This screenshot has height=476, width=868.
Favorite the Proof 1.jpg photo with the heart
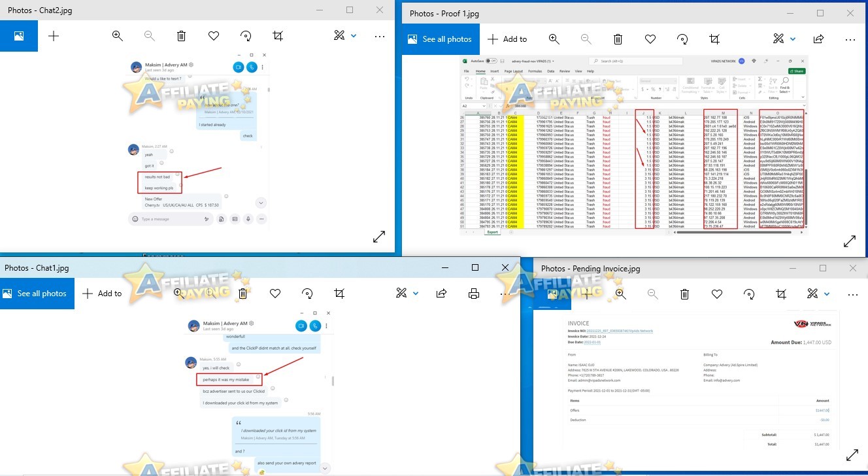(650, 39)
